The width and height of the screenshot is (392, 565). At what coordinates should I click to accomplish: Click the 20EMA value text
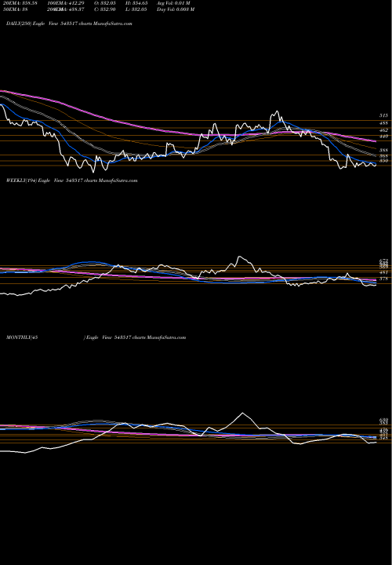point(22,3)
